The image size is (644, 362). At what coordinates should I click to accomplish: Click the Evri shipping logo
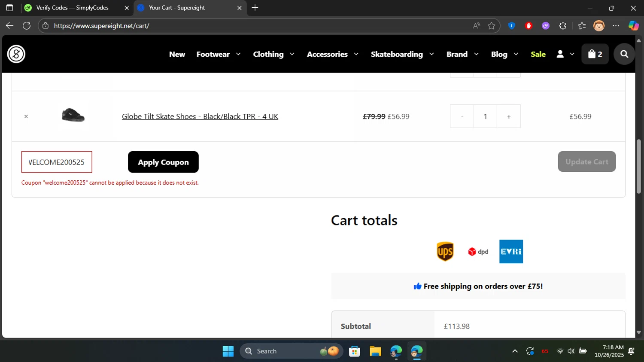(511, 252)
